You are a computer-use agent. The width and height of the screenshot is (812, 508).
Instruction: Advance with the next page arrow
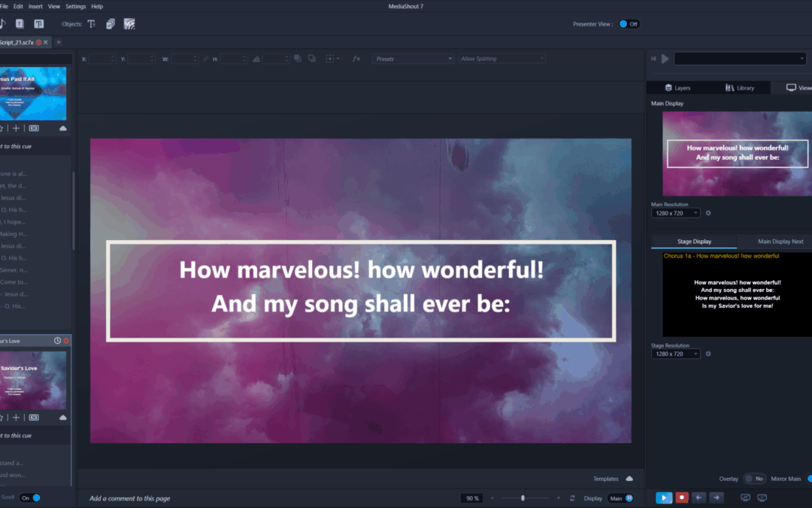717,497
